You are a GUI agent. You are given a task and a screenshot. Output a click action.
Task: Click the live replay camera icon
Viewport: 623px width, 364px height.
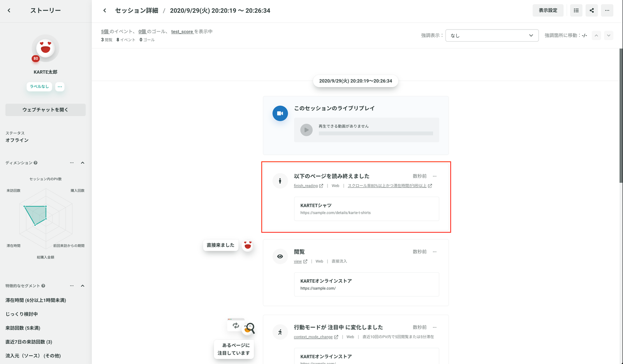[280, 114]
